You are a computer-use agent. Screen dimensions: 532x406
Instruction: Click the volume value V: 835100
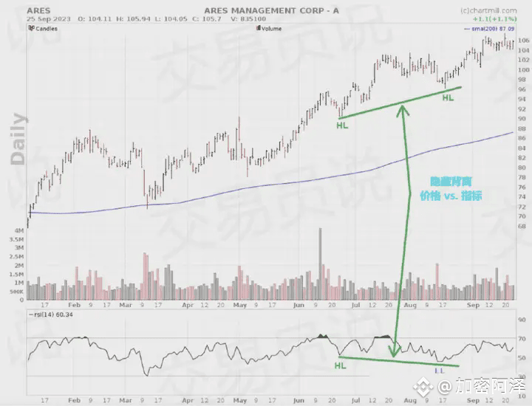click(x=248, y=19)
